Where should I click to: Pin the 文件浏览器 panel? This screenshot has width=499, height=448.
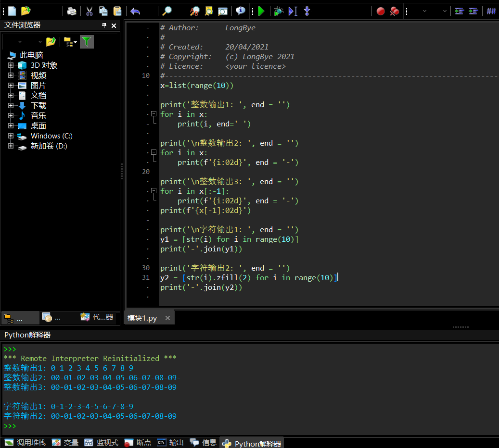tap(104, 25)
